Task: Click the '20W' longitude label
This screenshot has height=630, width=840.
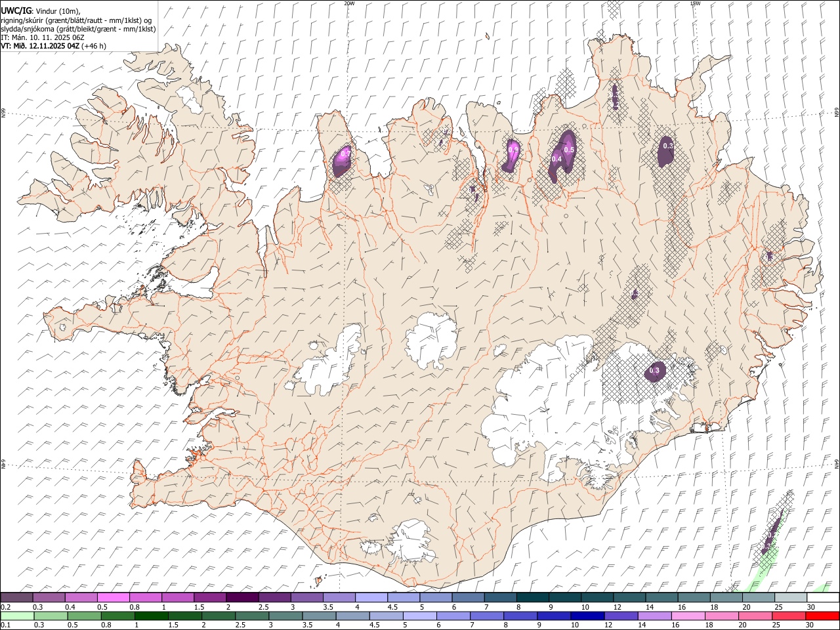Action: click(349, 3)
